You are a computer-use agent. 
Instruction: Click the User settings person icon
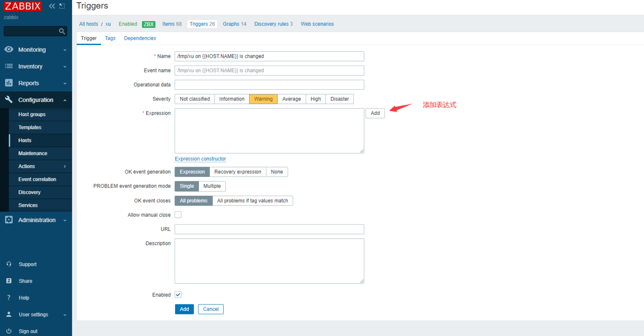9,314
